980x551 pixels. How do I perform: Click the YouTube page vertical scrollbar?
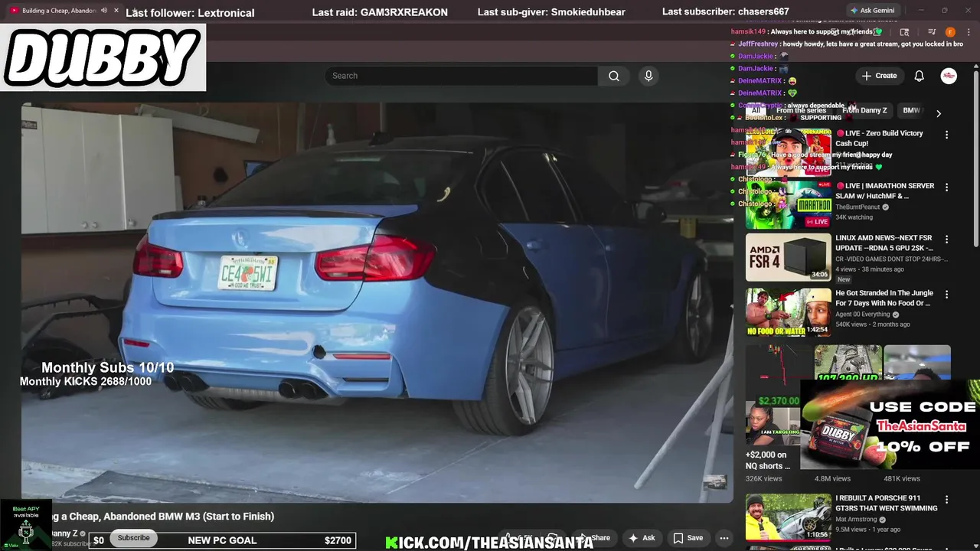click(x=976, y=157)
